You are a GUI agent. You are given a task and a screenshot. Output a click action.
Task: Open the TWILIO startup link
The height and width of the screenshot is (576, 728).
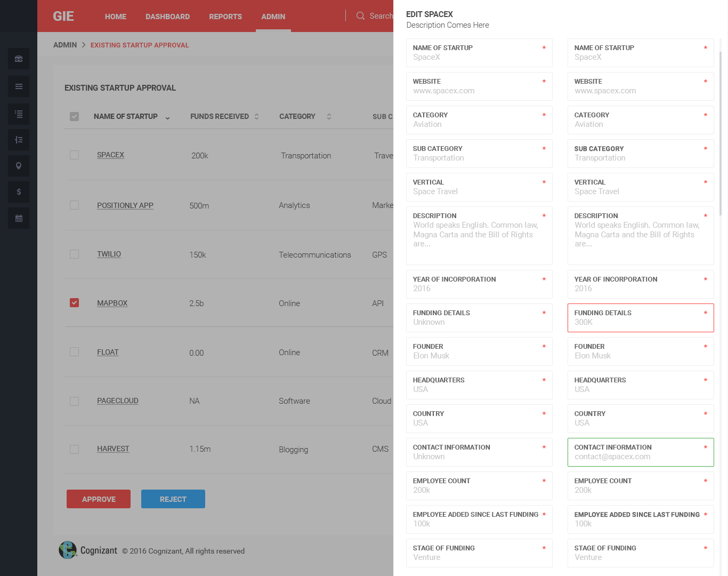click(109, 254)
